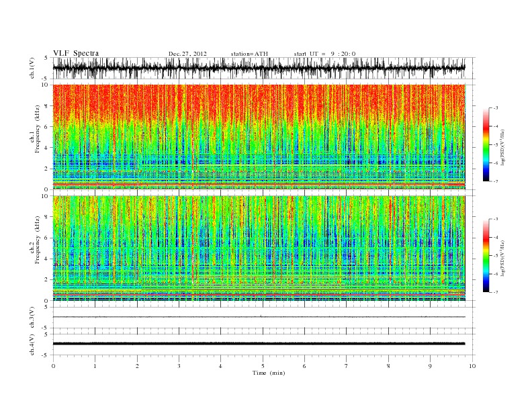The width and height of the screenshot is (532, 411).
Task: Click the color bar beside the ch.2 spectrogram
Action: (x=486, y=256)
